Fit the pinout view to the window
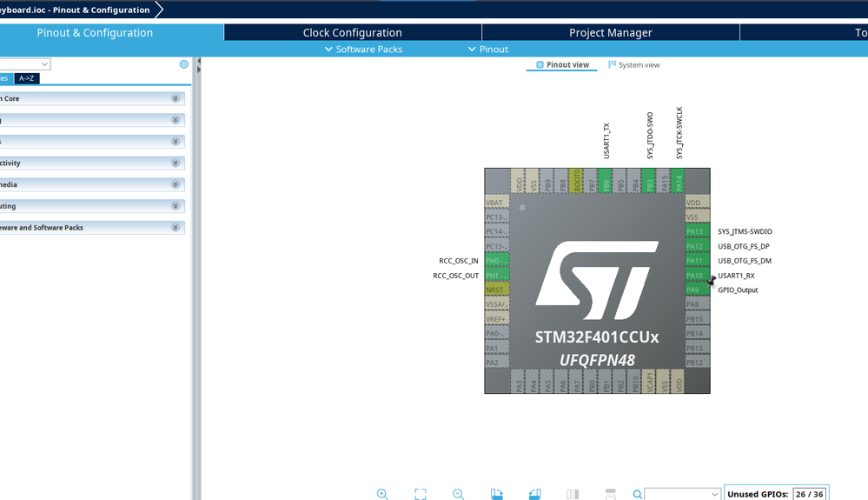 click(x=421, y=494)
